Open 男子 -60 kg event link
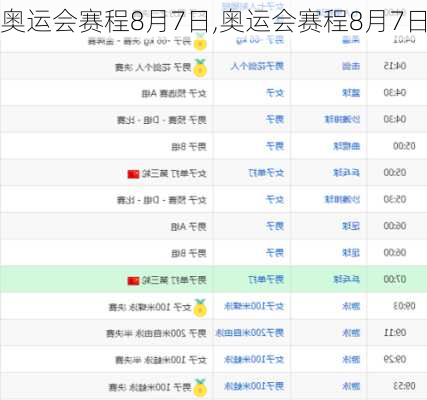The width and height of the screenshot is (427, 400). [x=260, y=40]
